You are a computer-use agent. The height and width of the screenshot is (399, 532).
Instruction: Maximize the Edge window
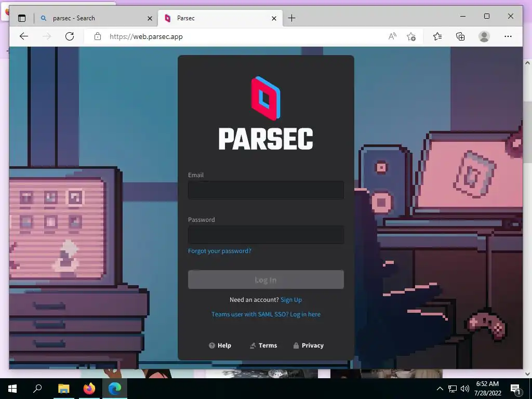(486, 16)
